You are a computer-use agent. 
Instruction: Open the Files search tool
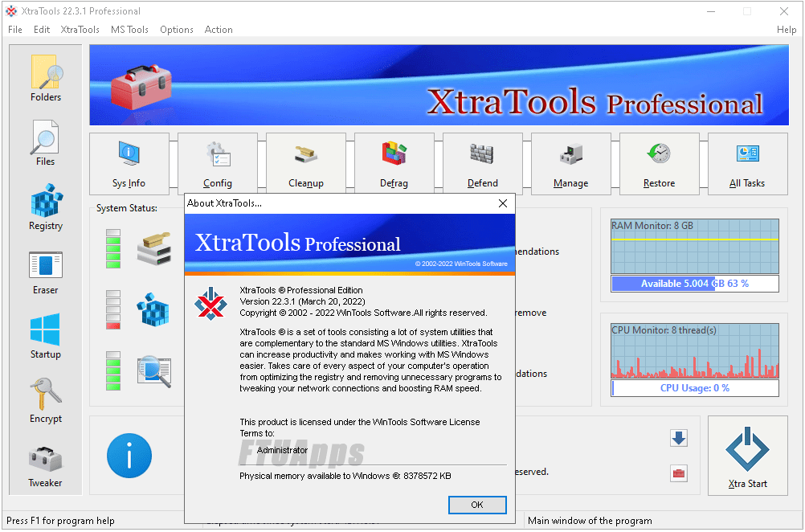[x=46, y=143]
